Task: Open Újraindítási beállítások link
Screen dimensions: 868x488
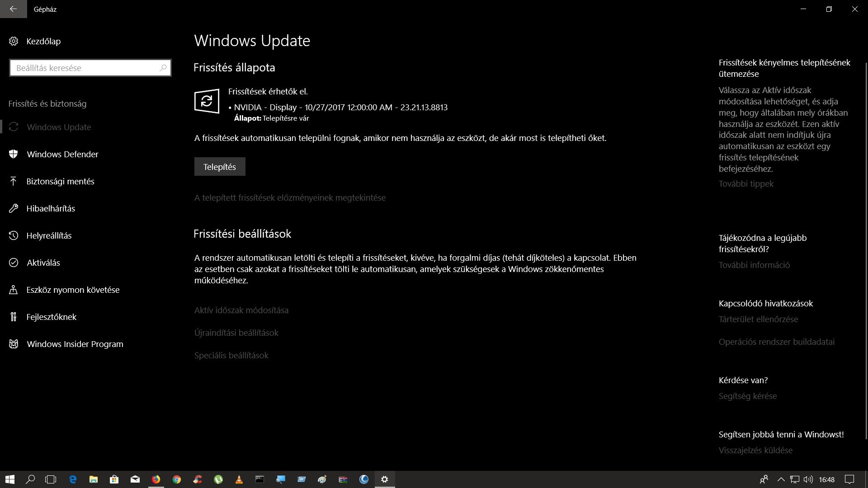Action: (x=236, y=333)
